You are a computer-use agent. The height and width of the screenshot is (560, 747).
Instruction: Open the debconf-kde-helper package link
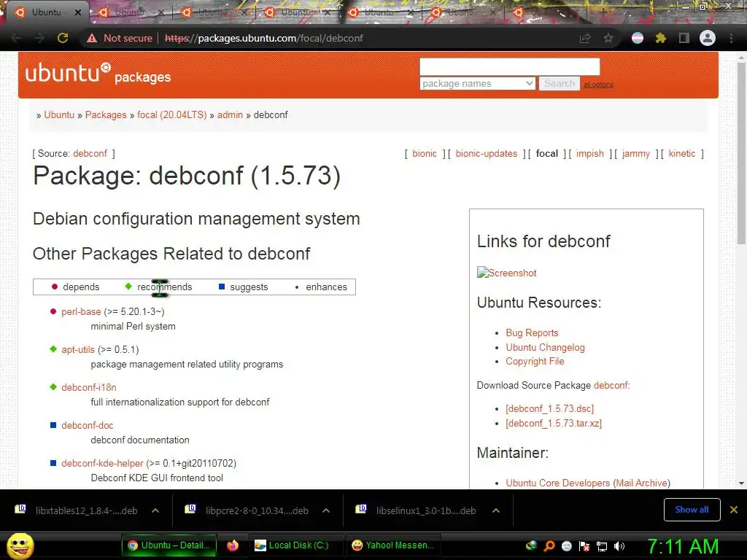coord(102,463)
